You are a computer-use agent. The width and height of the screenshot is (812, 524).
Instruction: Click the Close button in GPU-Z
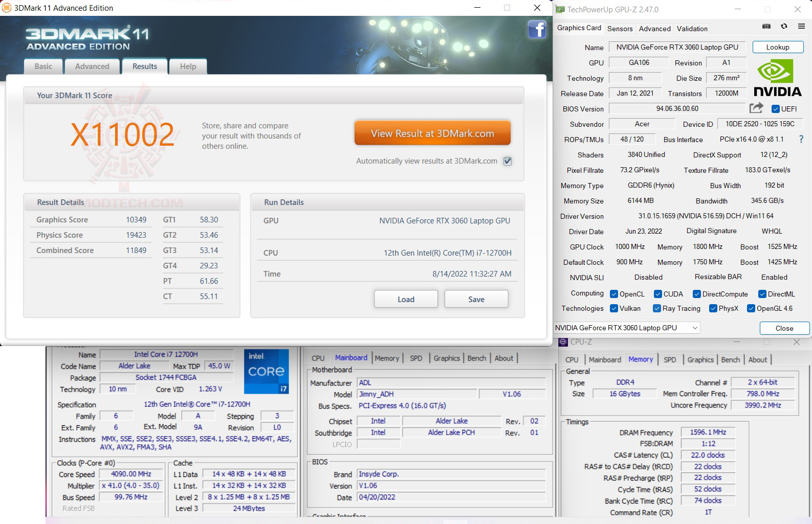[x=784, y=328]
